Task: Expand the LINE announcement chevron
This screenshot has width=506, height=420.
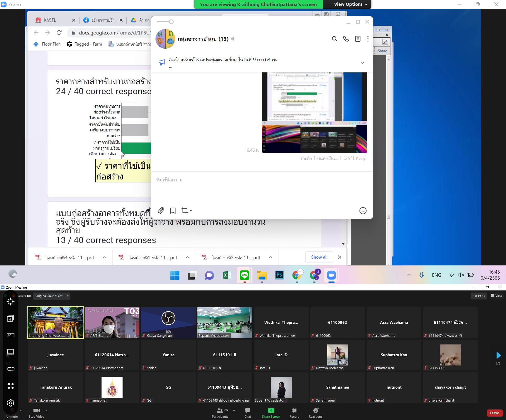Action: pyautogui.click(x=362, y=63)
